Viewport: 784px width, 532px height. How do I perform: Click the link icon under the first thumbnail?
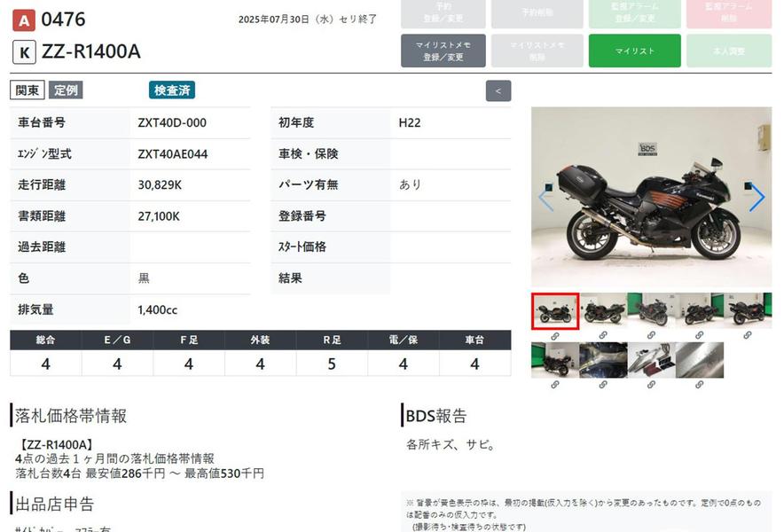[554, 335]
